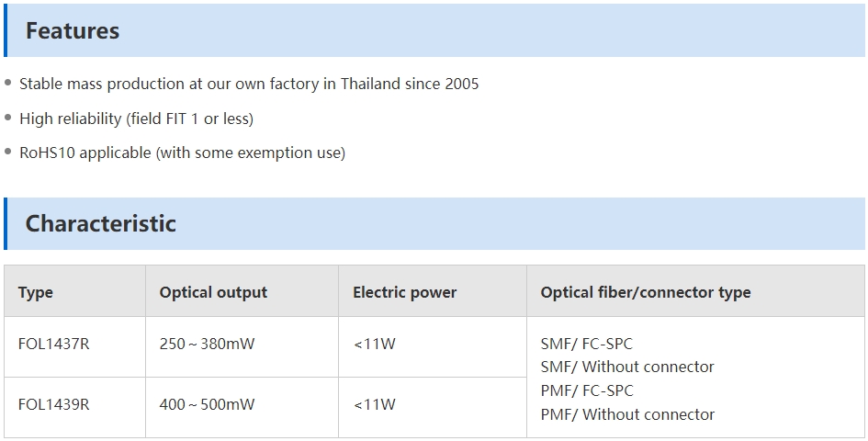Click the <11W value in FOL1439R row
Image resolution: width=868 pixels, height=441 pixels.
point(375,404)
